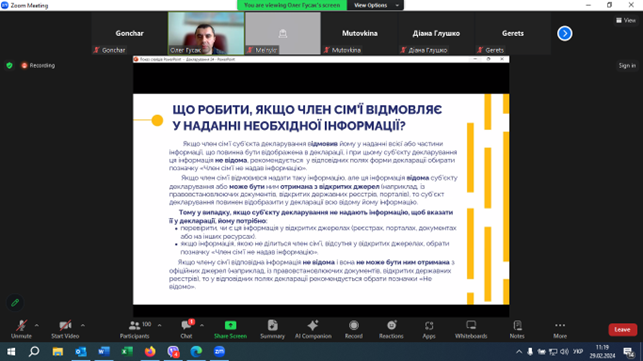Click the green encryption shield icon
643x361 pixels.
pos(9,65)
